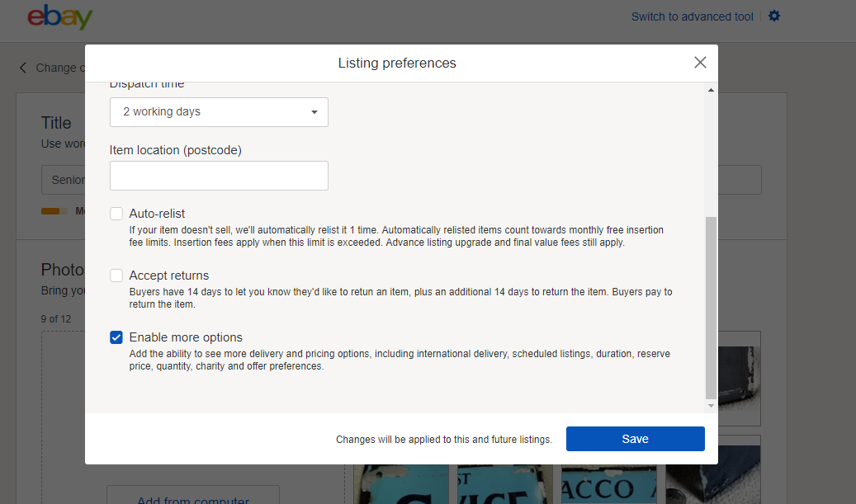Image resolution: width=856 pixels, height=504 pixels.
Task: Click inside the item location postcode field
Action: [x=219, y=175]
